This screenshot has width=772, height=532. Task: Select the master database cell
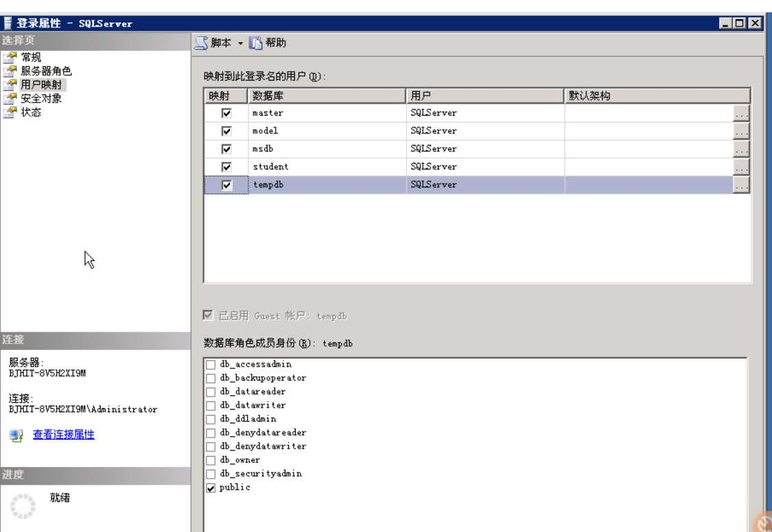click(327, 114)
